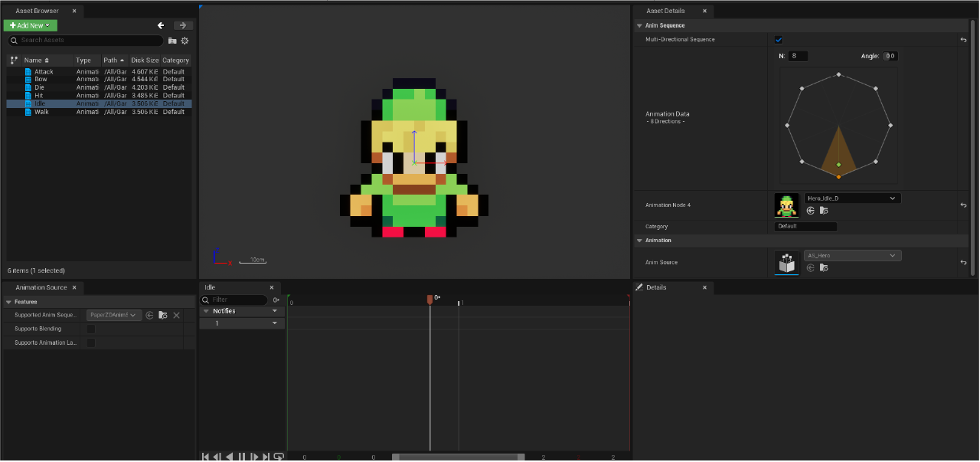Browse to Supported Anim Sequence class in content browser
980x462 pixels.
coord(163,315)
